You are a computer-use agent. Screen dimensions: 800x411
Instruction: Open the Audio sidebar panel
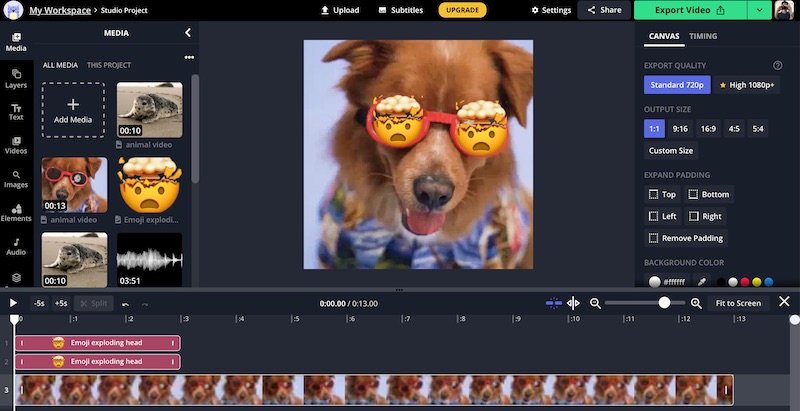[x=16, y=246]
